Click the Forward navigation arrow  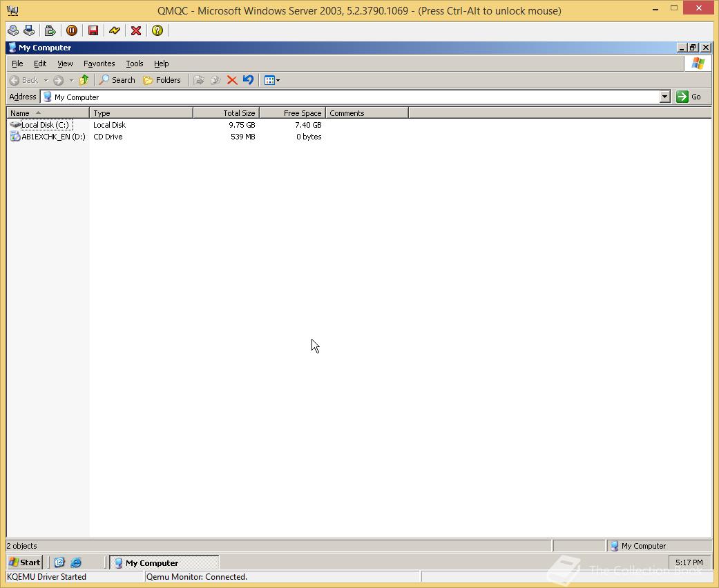coord(58,80)
